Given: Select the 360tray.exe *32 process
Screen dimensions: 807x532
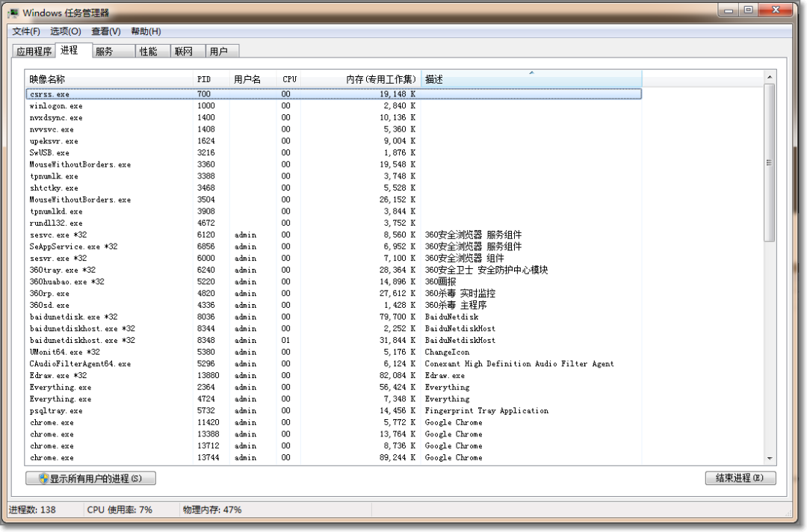Looking at the screenshot, I should pyautogui.click(x=333, y=270).
